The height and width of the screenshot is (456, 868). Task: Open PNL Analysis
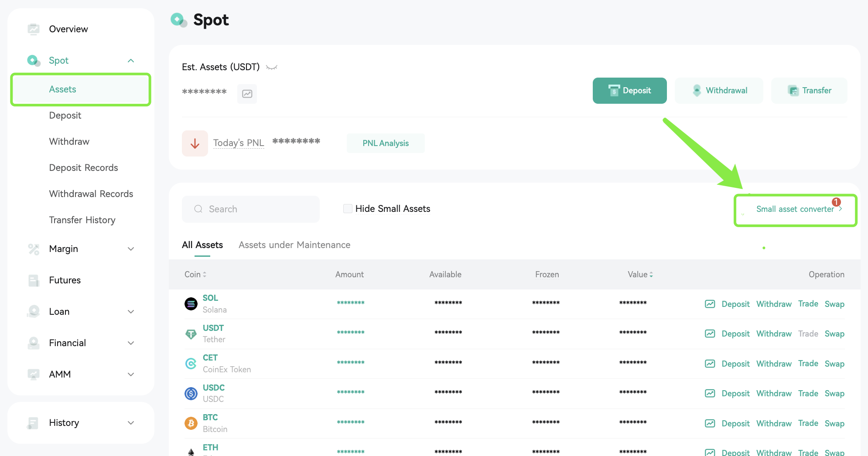[386, 143]
